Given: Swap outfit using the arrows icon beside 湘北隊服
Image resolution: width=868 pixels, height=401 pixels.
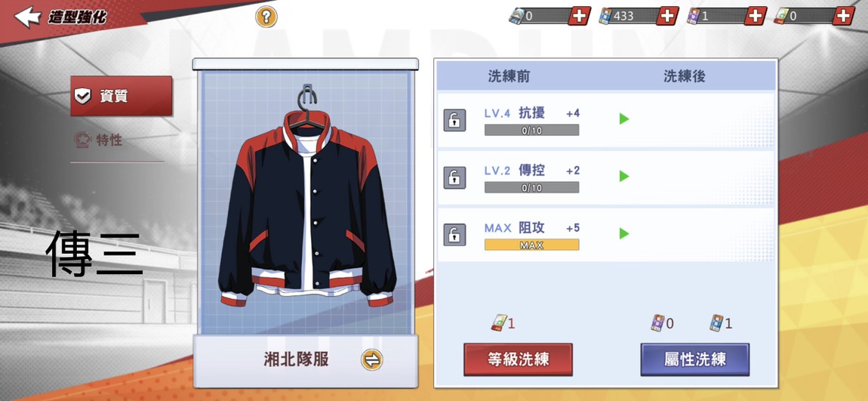Looking at the screenshot, I should click(372, 360).
